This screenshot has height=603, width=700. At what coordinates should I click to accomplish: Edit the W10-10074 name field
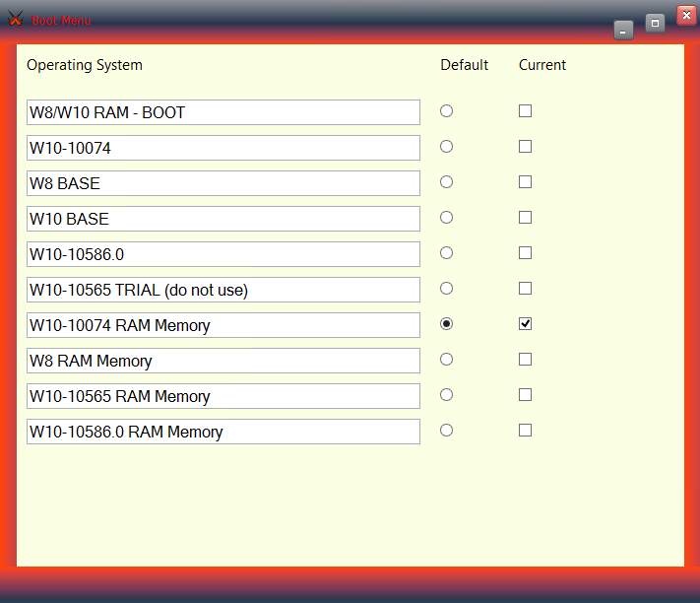point(223,148)
